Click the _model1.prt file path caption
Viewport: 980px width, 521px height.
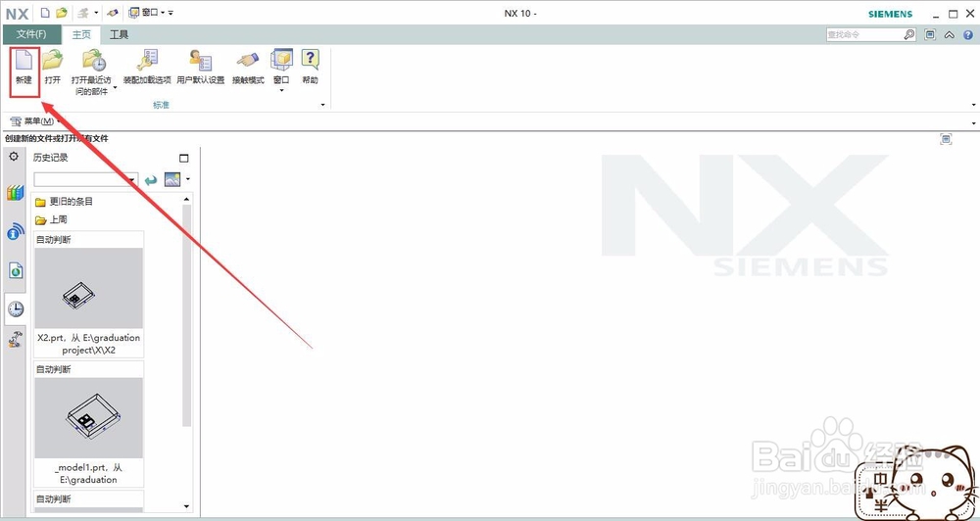(x=89, y=474)
